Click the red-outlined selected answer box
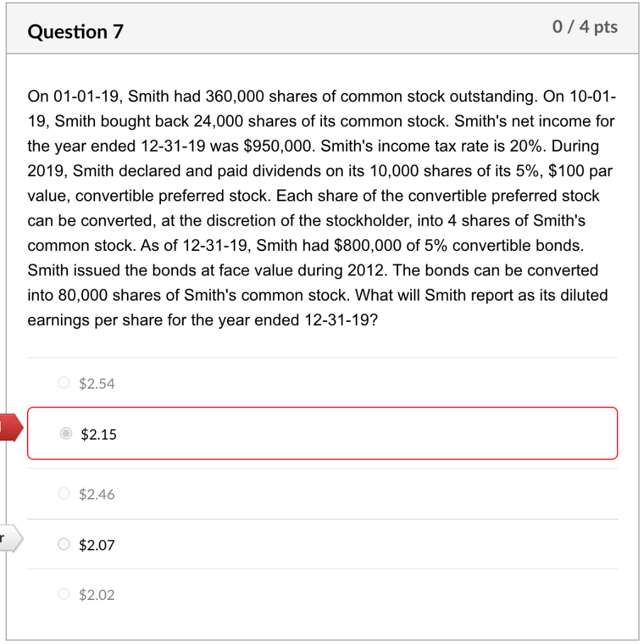Viewport: 644px width, 644px height. pos(322,433)
